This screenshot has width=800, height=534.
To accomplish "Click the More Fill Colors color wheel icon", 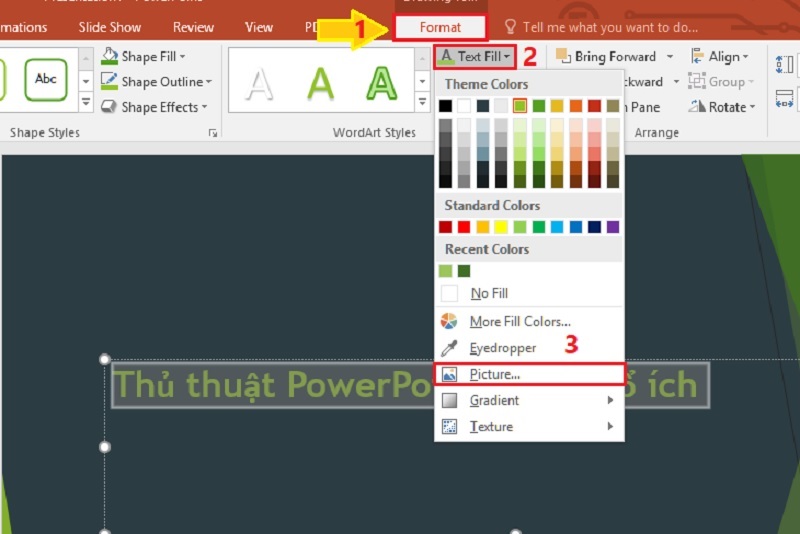I will [x=449, y=321].
